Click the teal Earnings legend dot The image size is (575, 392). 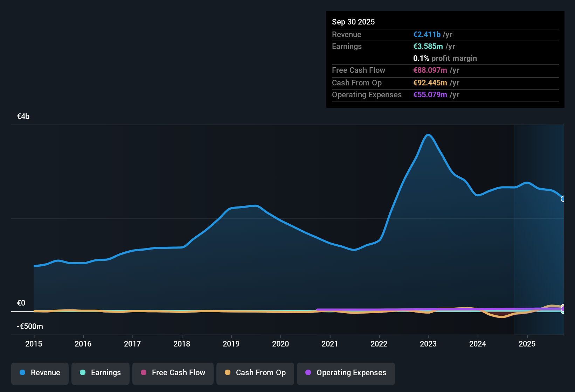(x=83, y=373)
